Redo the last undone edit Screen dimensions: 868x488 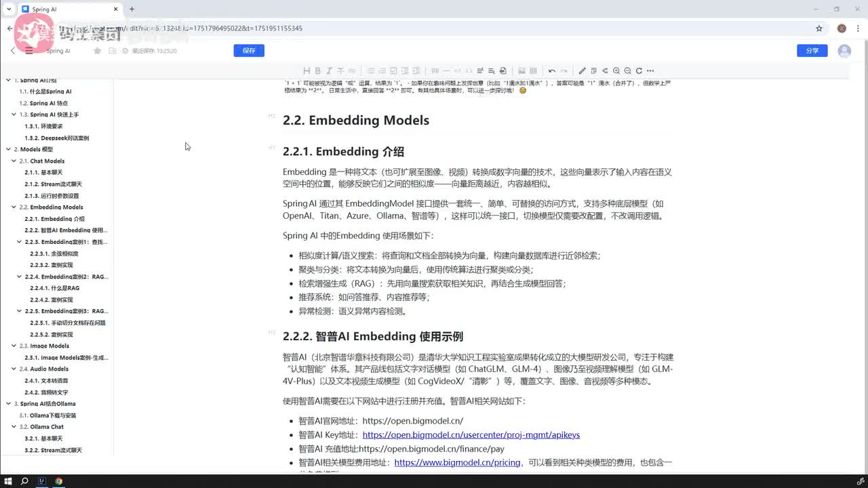[x=564, y=70]
